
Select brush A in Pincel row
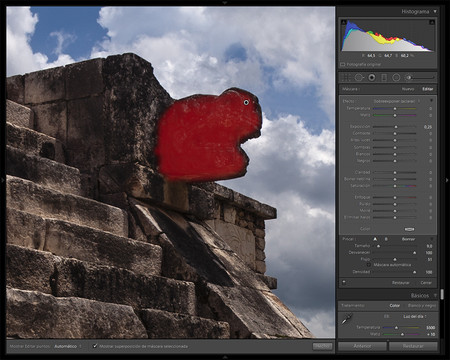(375, 239)
